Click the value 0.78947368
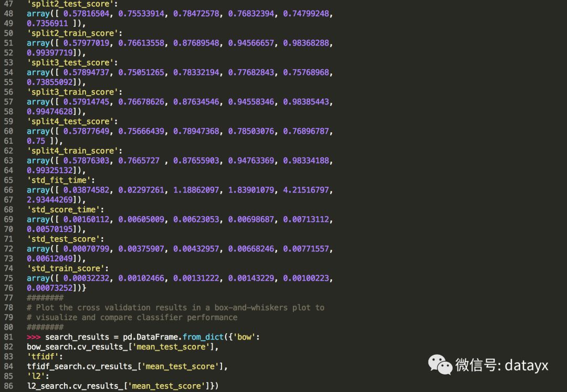This screenshot has height=392, width=567. pos(196,131)
